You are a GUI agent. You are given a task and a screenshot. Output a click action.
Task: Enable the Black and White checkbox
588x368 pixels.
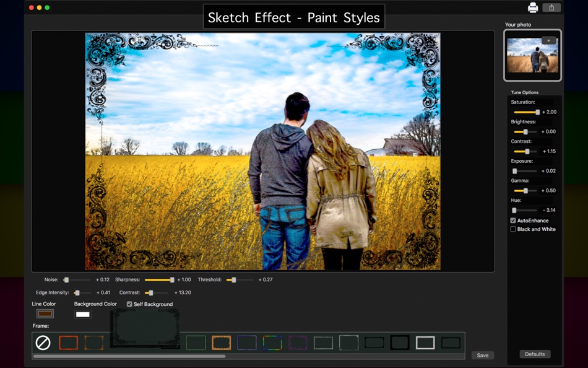(x=513, y=229)
